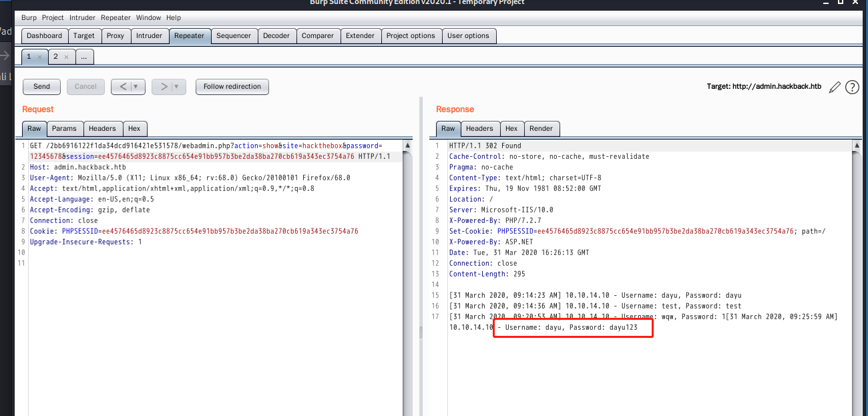Open the Project options tab
The width and height of the screenshot is (868, 416).
[x=411, y=36]
